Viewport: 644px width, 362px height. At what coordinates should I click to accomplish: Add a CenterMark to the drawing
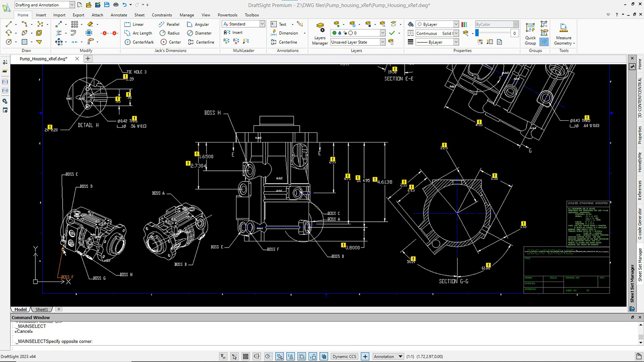(x=139, y=42)
